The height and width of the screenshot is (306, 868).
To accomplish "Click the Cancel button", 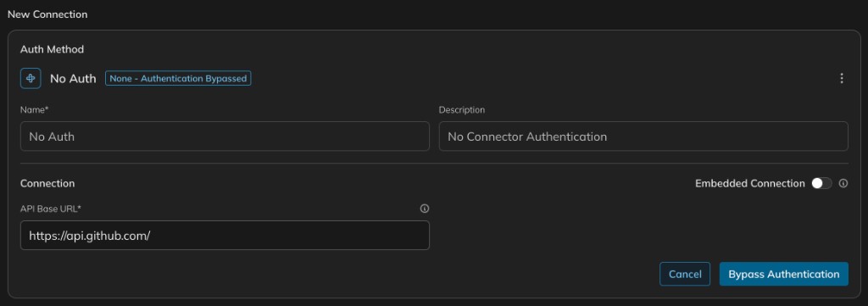I will [x=685, y=274].
